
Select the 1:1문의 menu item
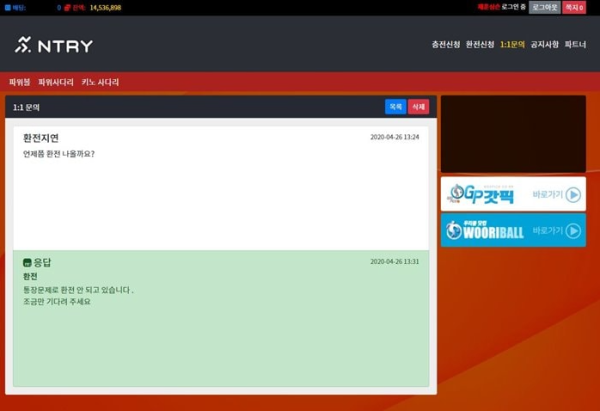(512, 45)
